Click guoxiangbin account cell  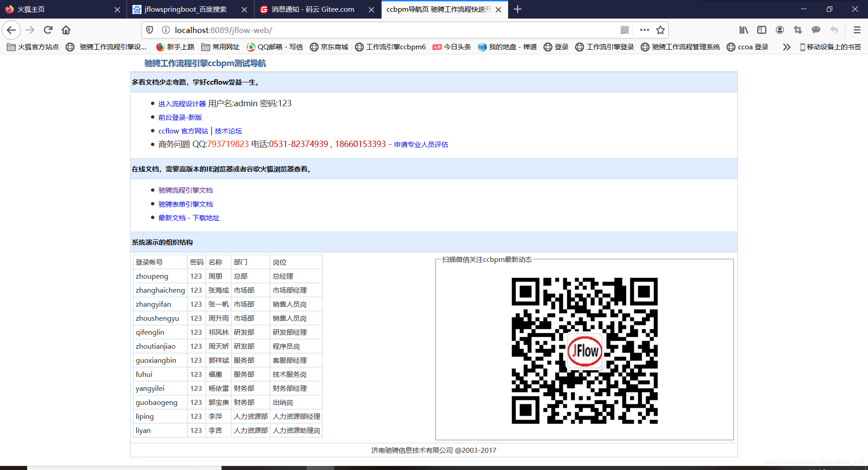point(160,361)
